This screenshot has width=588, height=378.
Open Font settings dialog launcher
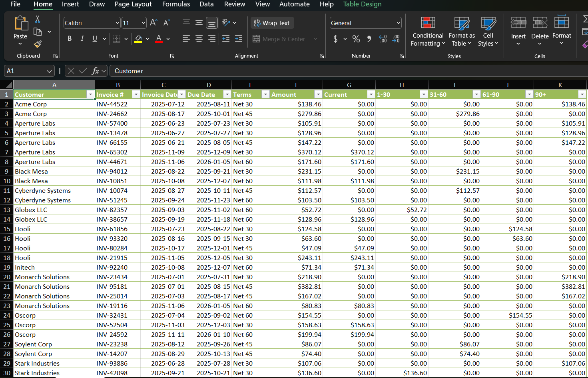pyautogui.click(x=172, y=56)
